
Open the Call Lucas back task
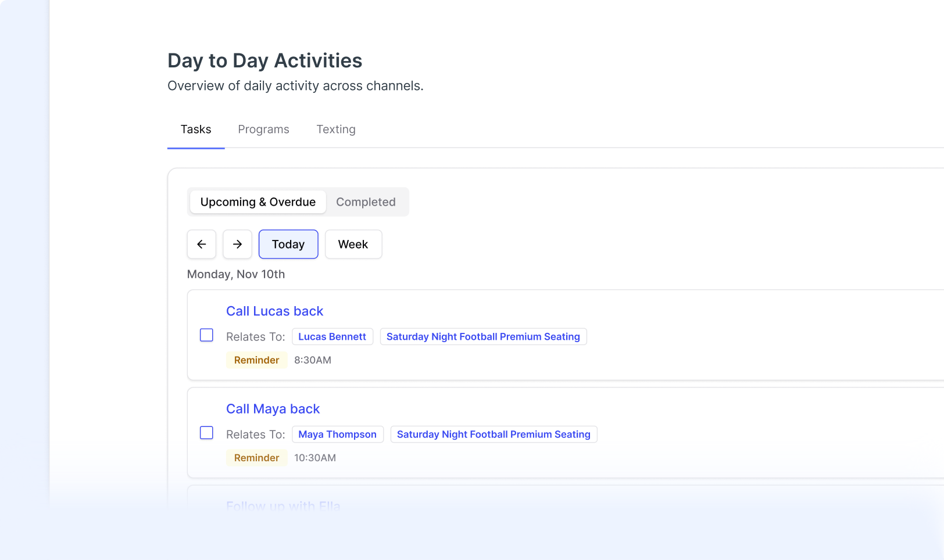pyautogui.click(x=274, y=311)
